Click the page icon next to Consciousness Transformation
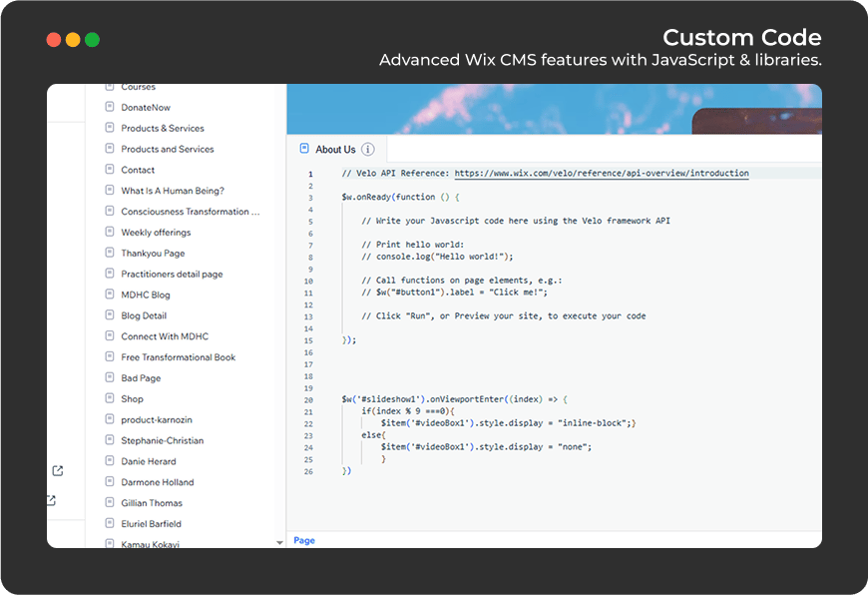Image resolution: width=868 pixels, height=595 pixels. point(110,211)
